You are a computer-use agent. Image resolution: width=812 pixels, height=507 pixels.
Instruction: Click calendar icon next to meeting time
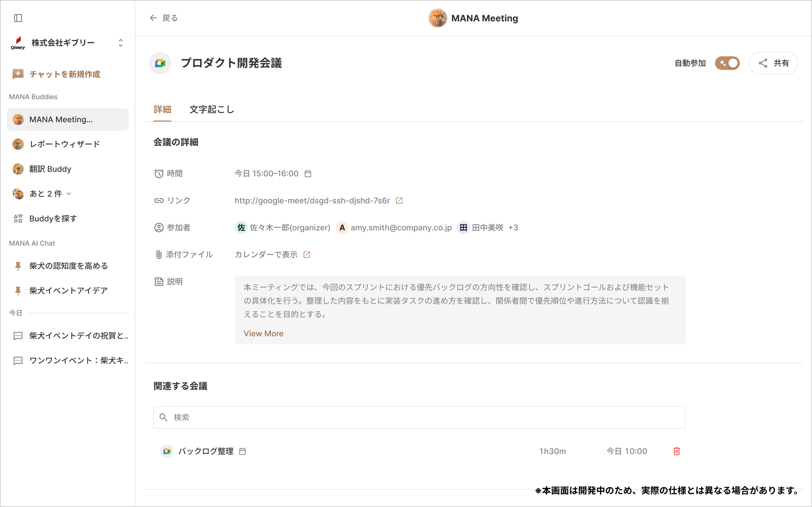coord(308,174)
